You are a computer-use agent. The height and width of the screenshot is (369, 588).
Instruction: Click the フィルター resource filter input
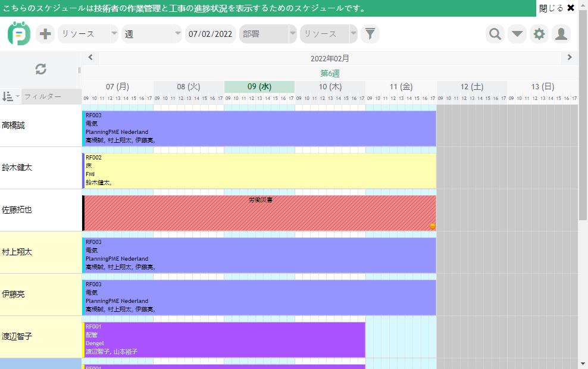[x=51, y=96]
